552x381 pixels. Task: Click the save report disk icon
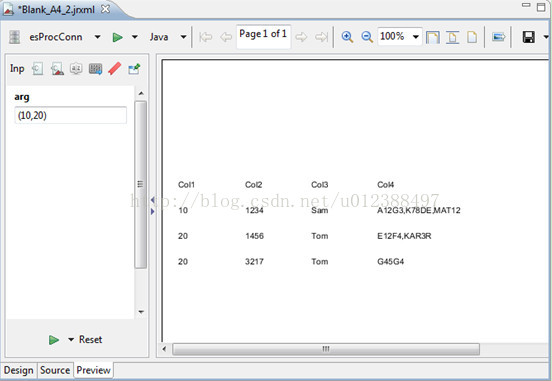[x=528, y=37]
